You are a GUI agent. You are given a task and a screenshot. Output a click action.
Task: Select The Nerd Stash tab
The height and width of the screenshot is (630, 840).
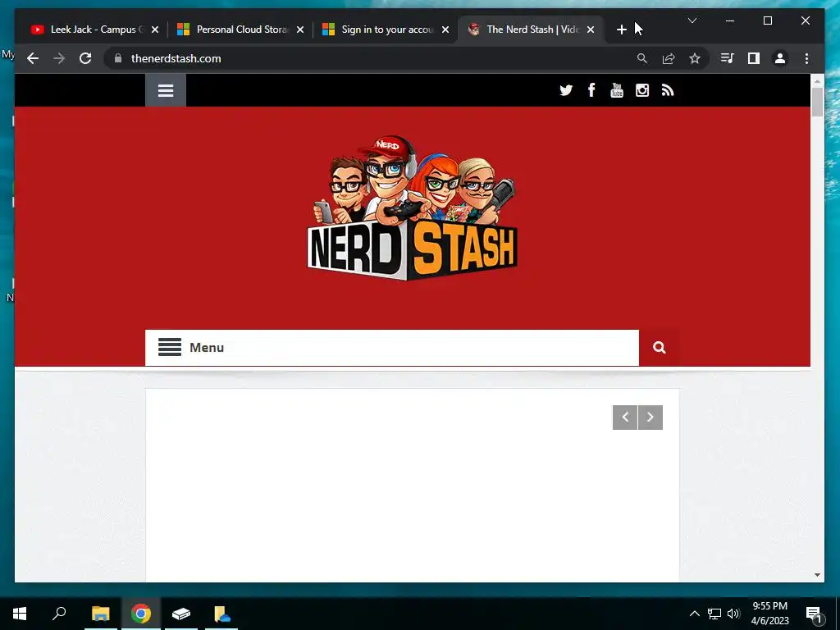pyautogui.click(x=531, y=30)
